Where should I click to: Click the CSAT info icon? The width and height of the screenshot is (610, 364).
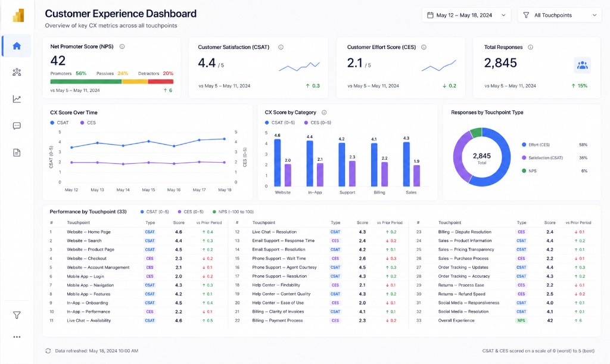tap(281, 47)
